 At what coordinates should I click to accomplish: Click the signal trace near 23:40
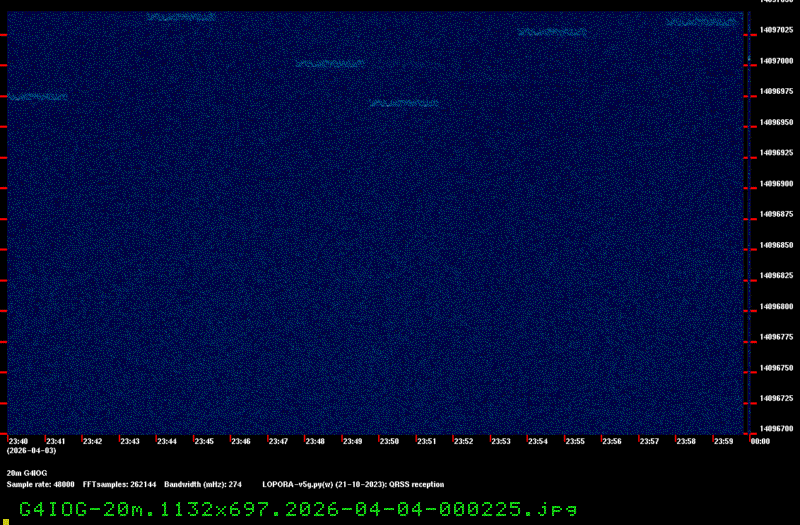click(x=37, y=97)
